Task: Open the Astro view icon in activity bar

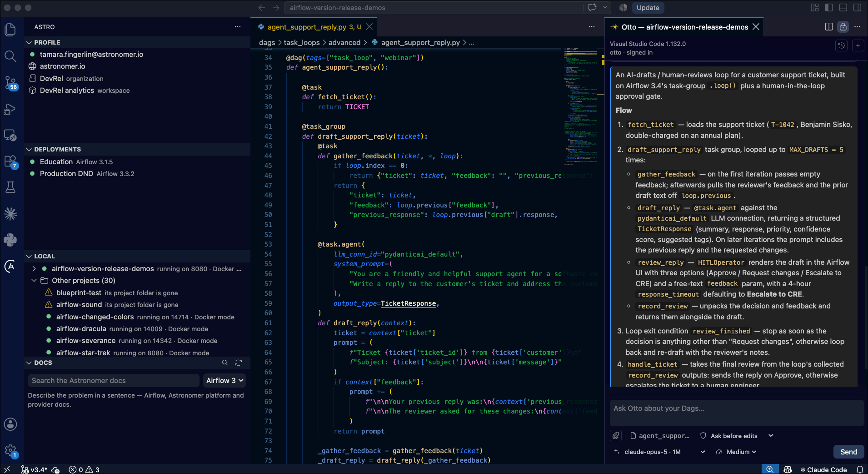Action: coord(10,266)
